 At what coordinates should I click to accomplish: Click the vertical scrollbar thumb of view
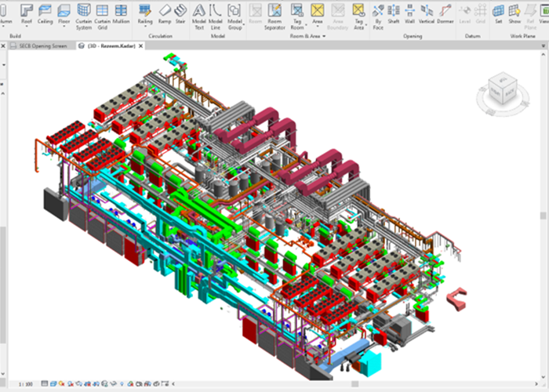(543, 216)
